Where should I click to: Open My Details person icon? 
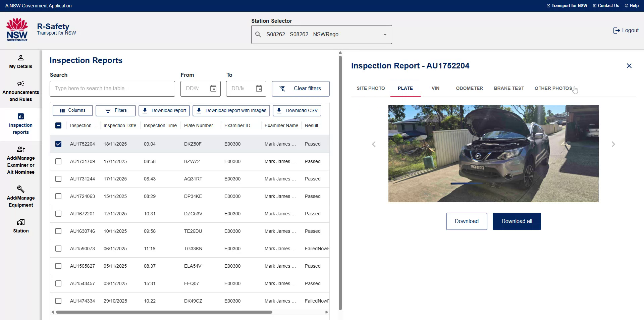[21, 58]
